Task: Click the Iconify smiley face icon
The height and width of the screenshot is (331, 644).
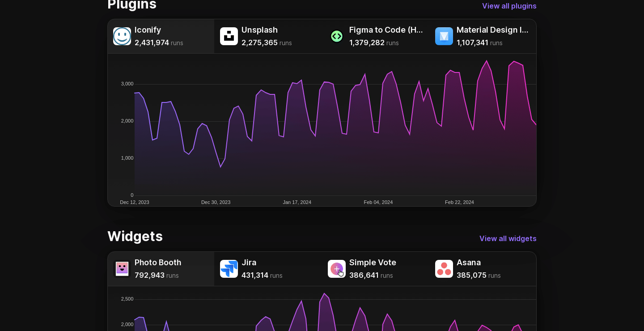Action: [122, 36]
